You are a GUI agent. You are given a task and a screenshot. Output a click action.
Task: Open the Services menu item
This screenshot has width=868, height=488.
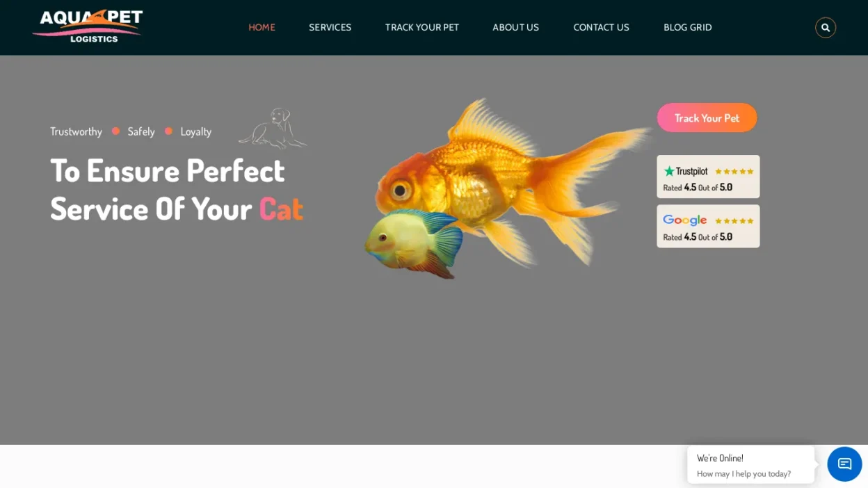click(330, 28)
